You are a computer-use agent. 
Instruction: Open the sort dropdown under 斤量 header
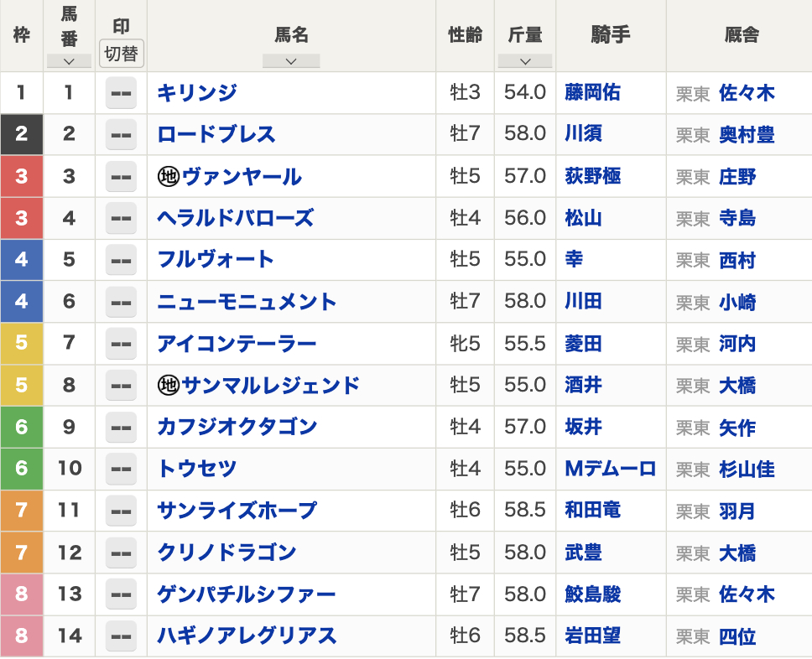525,61
